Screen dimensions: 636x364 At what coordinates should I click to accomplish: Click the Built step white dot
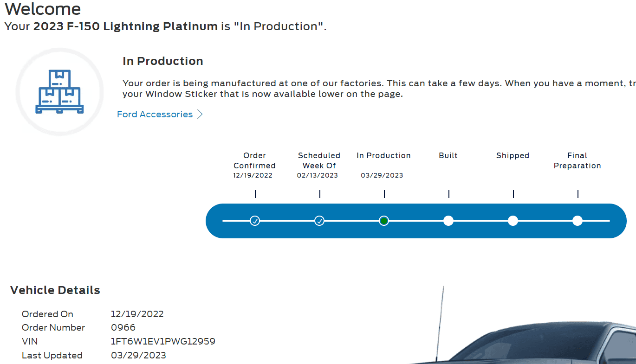[448, 221]
